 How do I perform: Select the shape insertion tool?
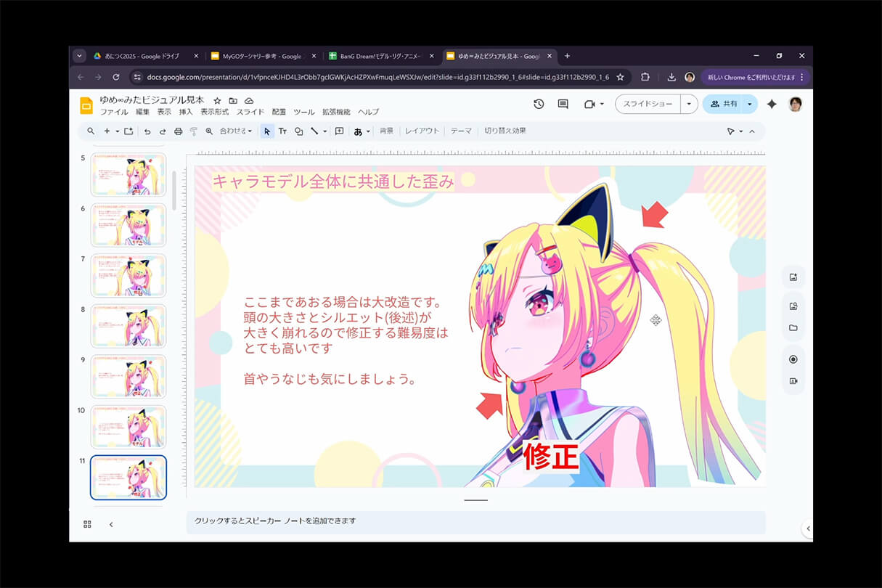tap(299, 131)
